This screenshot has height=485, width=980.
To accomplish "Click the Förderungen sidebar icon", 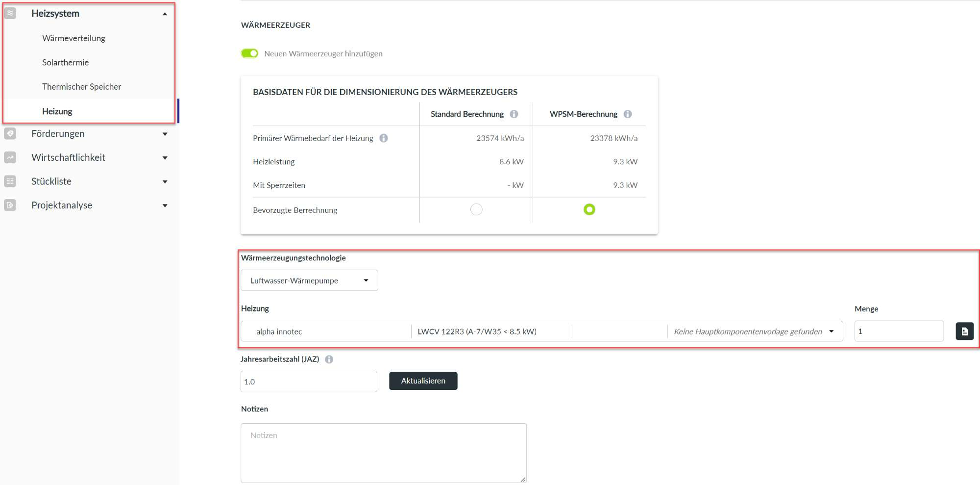I will coord(10,133).
